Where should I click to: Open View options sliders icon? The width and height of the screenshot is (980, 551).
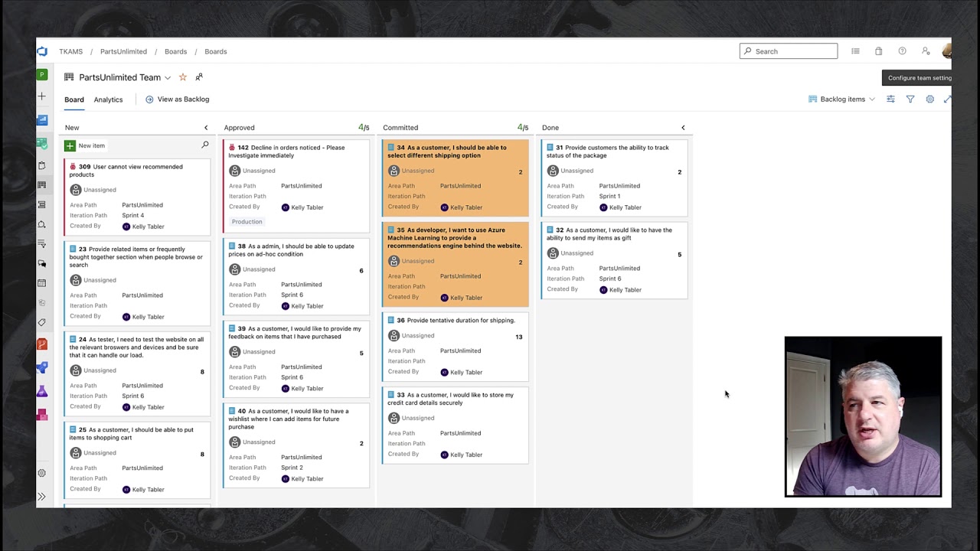890,99
